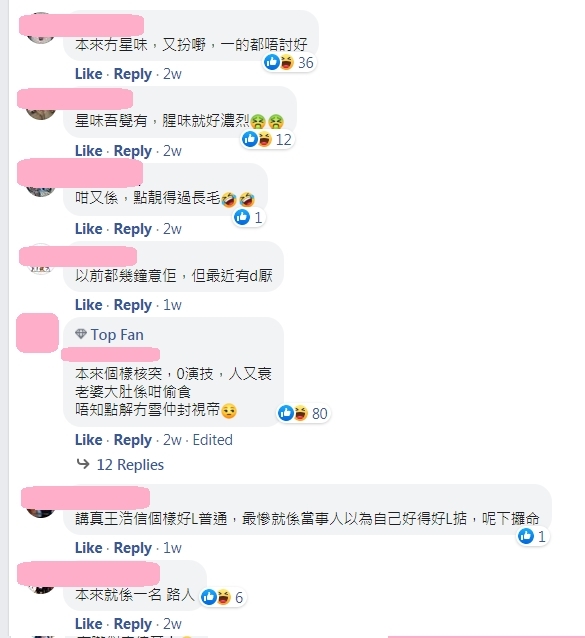Screen dimensions: 585x638
Task: Click the 1w timestamp on 以前都幾鐘意佢 comment
Action: pyautogui.click(x=172, y=305)
